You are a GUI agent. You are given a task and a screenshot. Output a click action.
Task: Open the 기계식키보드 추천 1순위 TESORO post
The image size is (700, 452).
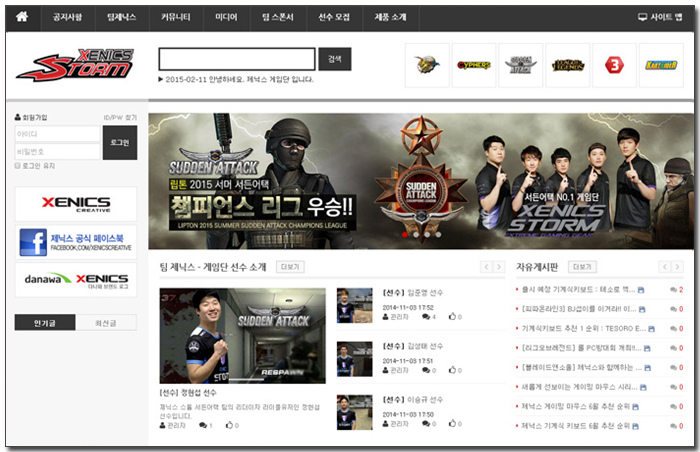click(x=584, y=329)
